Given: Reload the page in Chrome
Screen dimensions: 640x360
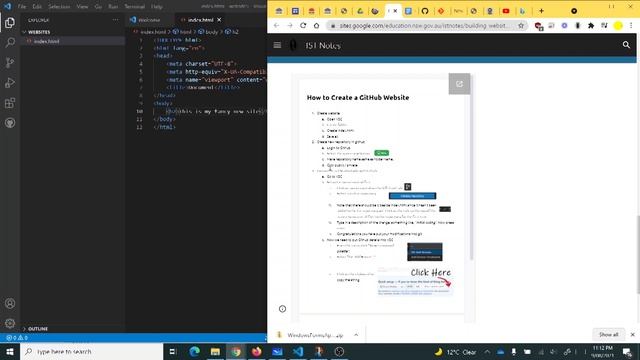Looking at the screenshot, I should (x=303, y=25).
